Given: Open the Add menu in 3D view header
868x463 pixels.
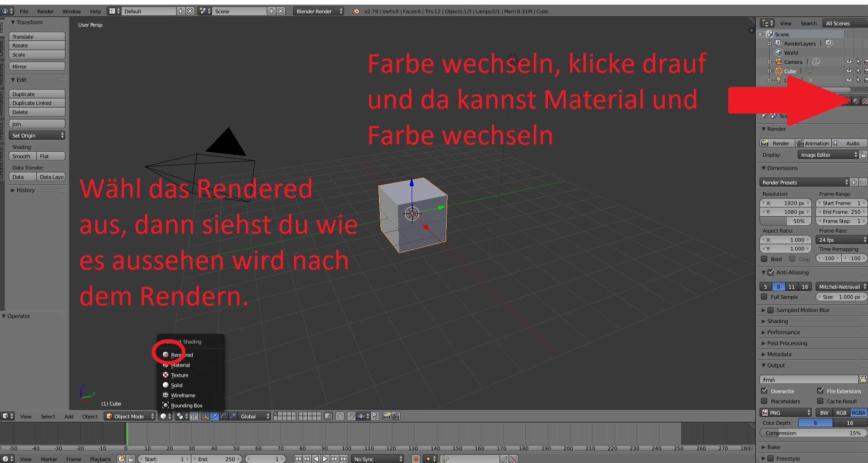Looking at the screenshot, I should [x=68, y=416].
